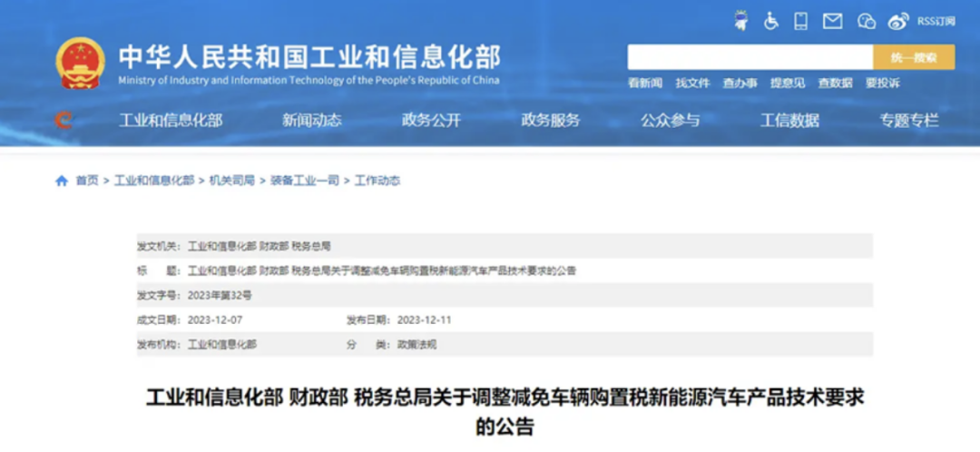Click the date 2023-12-07
Image resolution: width=980 pixels, height=452 pixels.
(x=214, y=320)
